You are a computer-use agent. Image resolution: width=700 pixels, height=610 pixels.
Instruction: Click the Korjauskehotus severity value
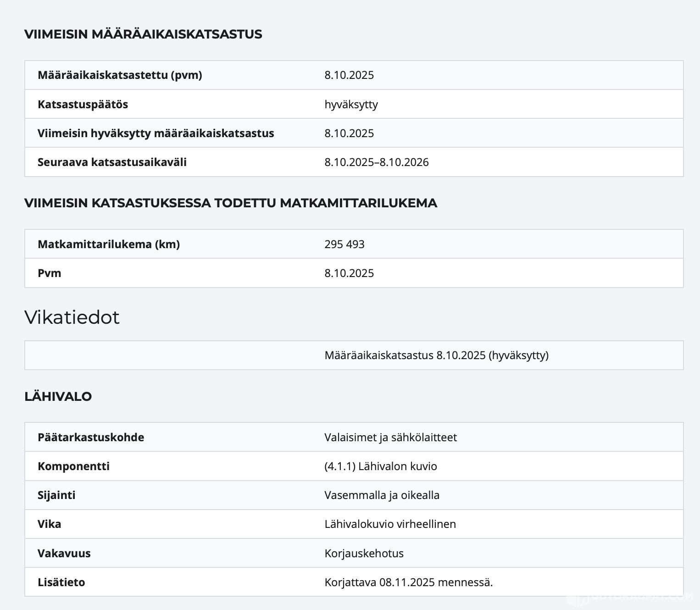pos(364,554)
